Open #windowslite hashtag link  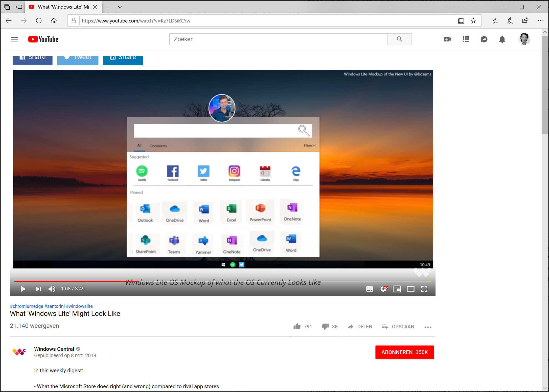[x=79, y=306]
